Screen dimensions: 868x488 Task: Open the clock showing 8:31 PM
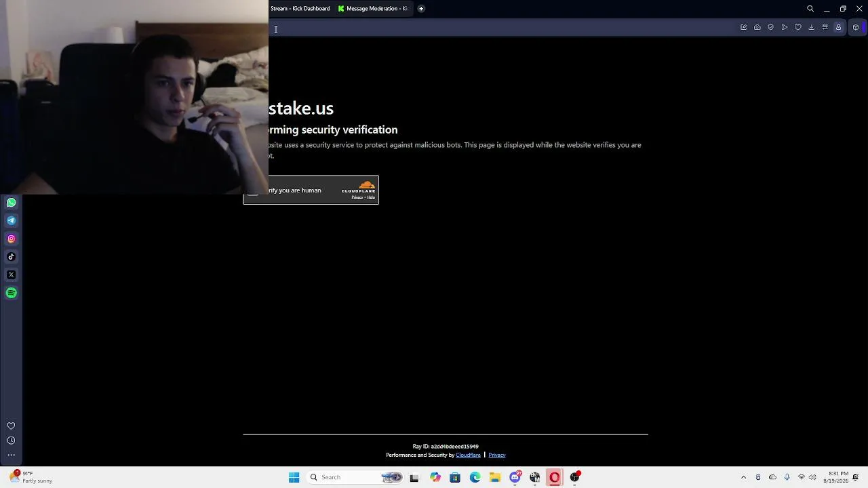tap(835, 477)
